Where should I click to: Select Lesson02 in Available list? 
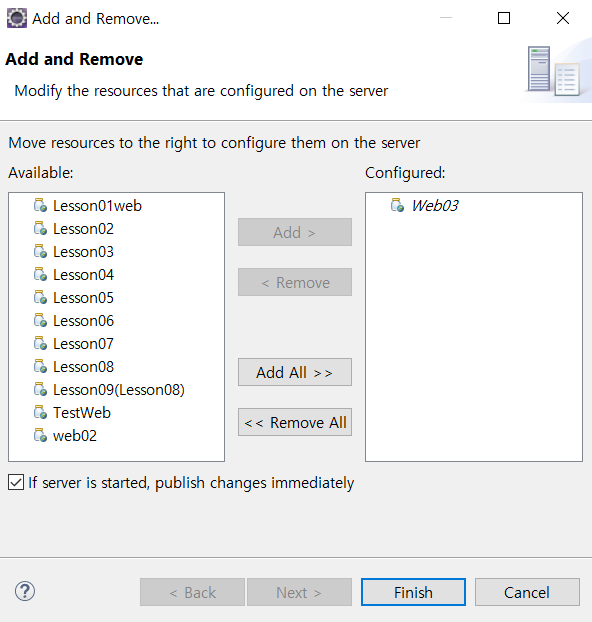tap(83, 229)
